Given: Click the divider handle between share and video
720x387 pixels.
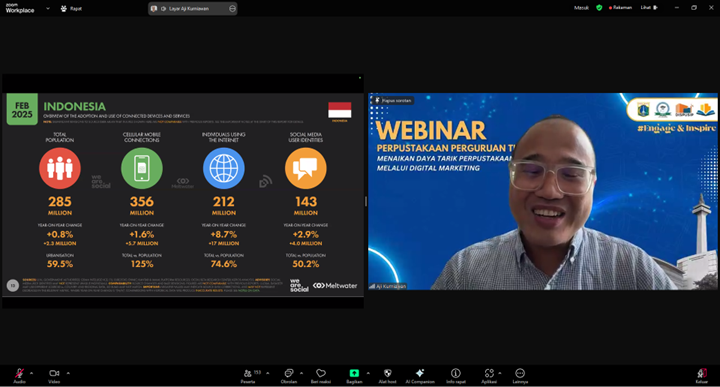Looking at the screenshot, I should pos(366,201).
